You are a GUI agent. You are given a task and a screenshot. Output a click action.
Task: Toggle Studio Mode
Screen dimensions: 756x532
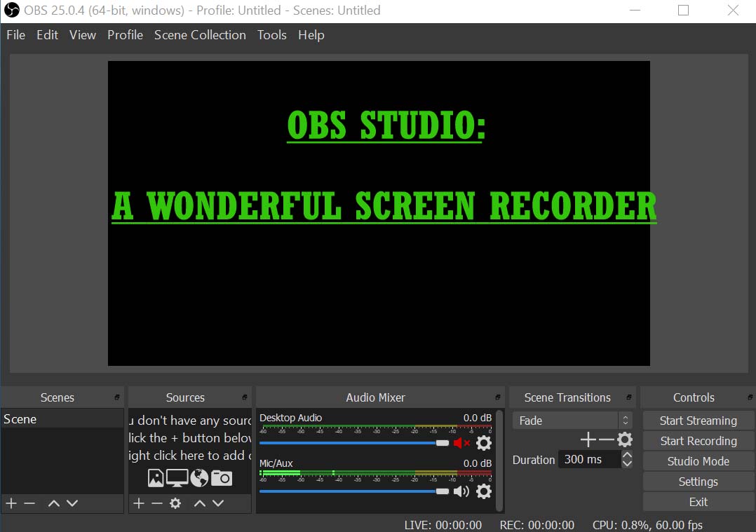tap(698, 461)
